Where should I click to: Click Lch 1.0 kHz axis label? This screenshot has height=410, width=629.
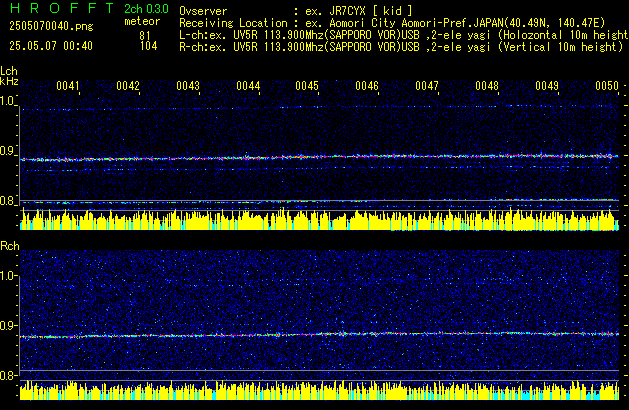pyautogui.click(x=8, y=101)
